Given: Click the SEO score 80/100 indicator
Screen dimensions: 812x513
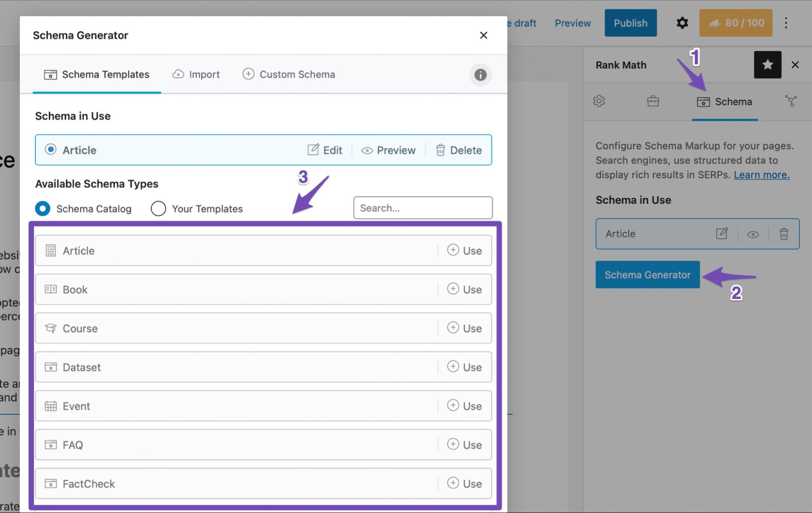Looking at the screenshot, I should (x=735, y=23).
